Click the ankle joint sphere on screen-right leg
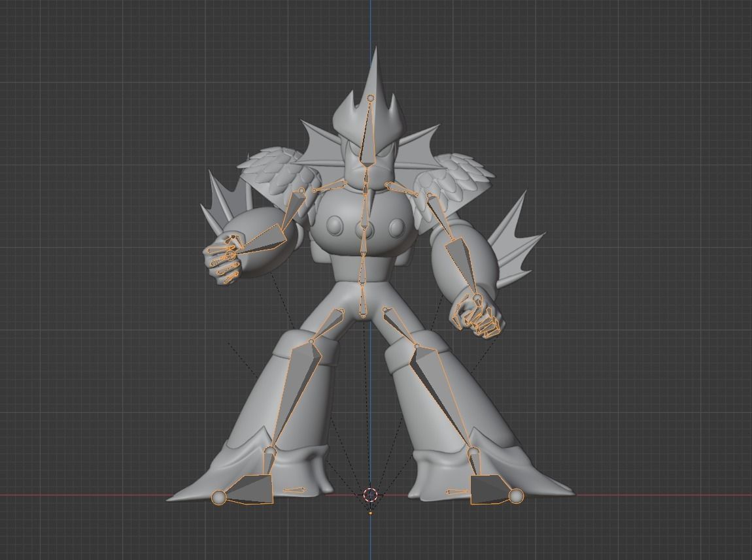Image resolution: width=752 pixels, height=560 pixels. 473,452
